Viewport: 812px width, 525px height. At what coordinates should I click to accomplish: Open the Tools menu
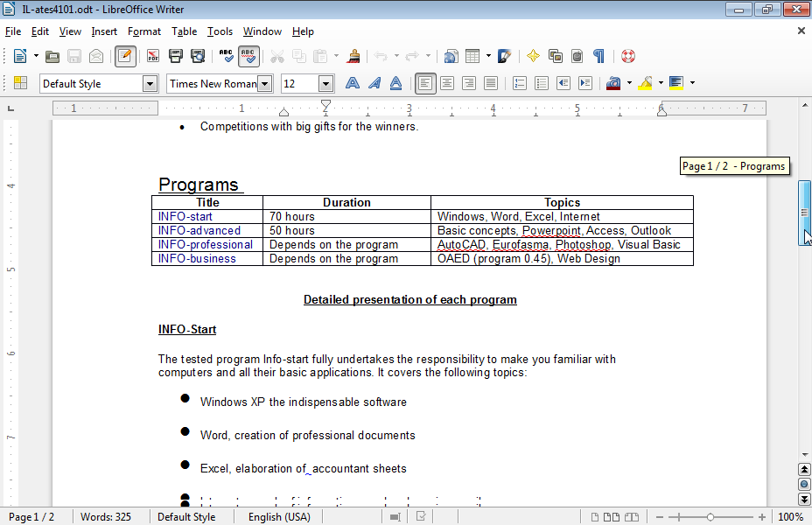coord(220,31)
